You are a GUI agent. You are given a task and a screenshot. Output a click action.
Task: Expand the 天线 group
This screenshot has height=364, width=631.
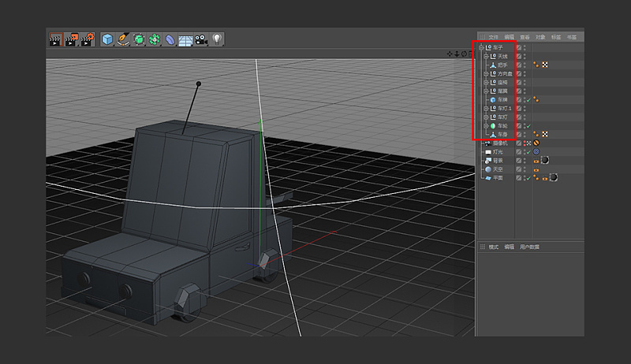486,56
